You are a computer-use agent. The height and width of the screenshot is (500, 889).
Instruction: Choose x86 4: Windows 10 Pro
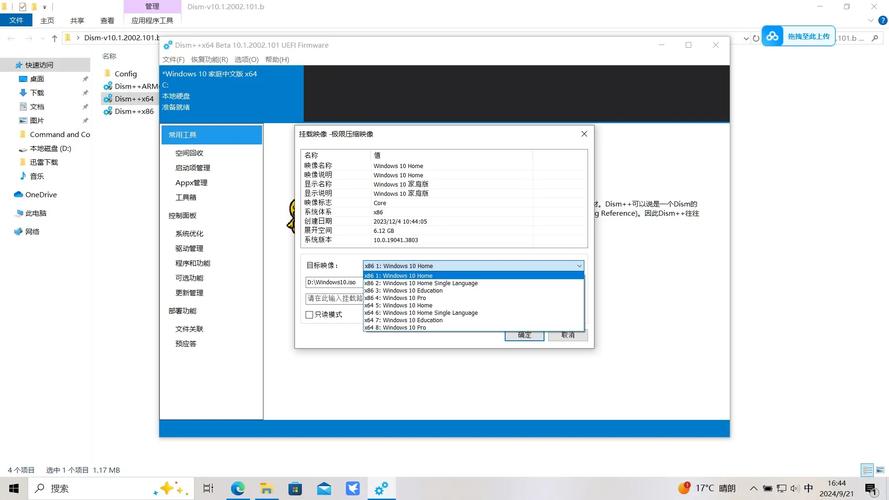pos(473,298)
